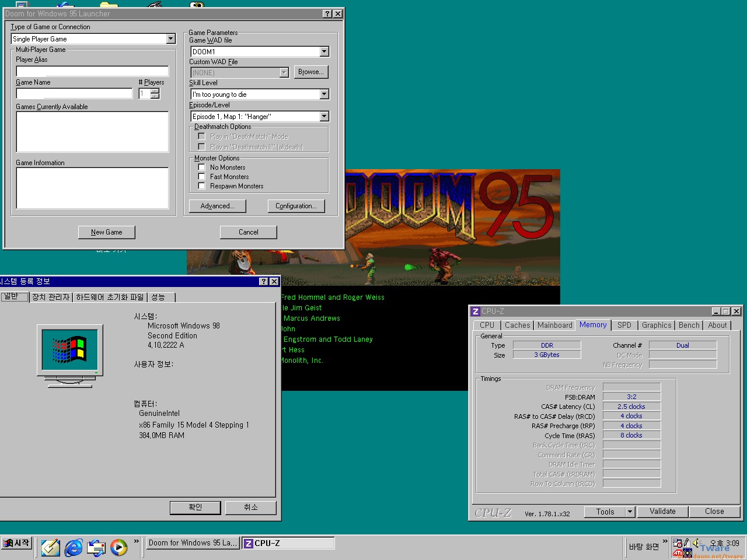The height and width of the screenshot is (560, 747).
Task: Click the 3 GBytes size value
Action: click(x=547, y=355)
